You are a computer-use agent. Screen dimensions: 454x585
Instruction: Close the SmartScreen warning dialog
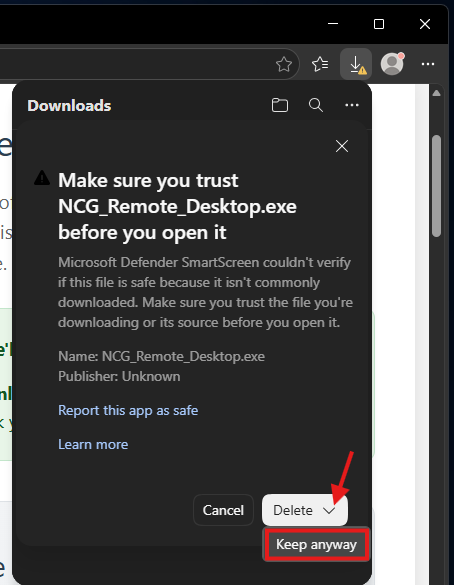pos(342,146)
